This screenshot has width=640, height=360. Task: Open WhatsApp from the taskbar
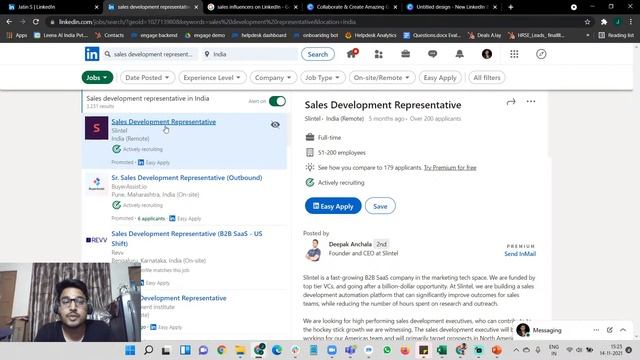(x=387, y=350)
